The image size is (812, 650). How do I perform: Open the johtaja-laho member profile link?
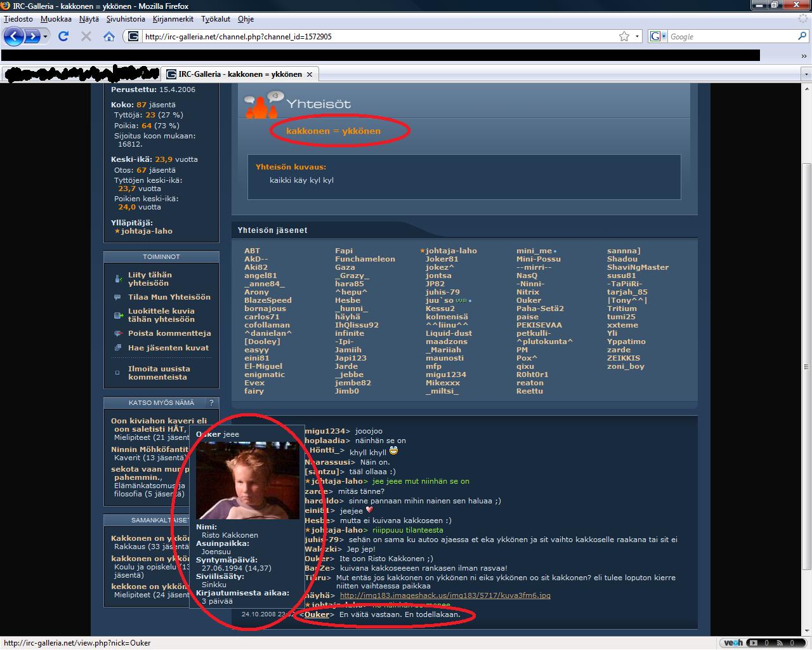(451, 251)
